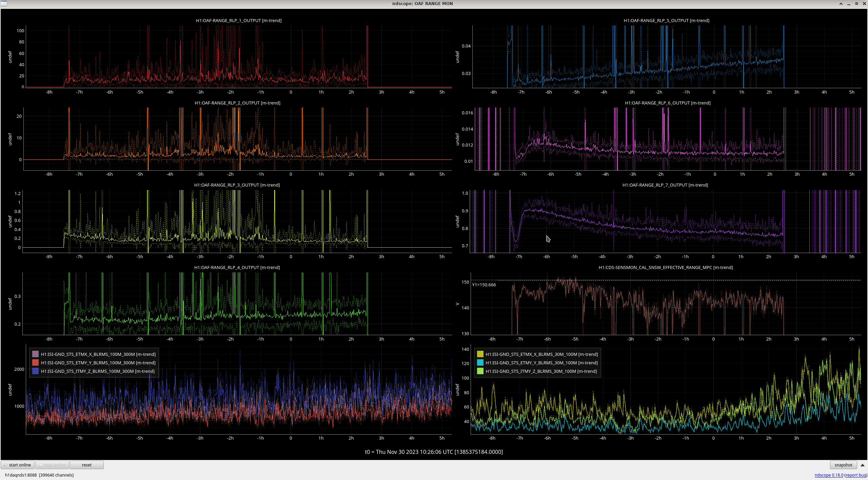Screen dimensions: 868x480
Task: Click the ETMX_X_BLRMS_30M_100M yellow legend swatch
Action: (x=480, y=354)
